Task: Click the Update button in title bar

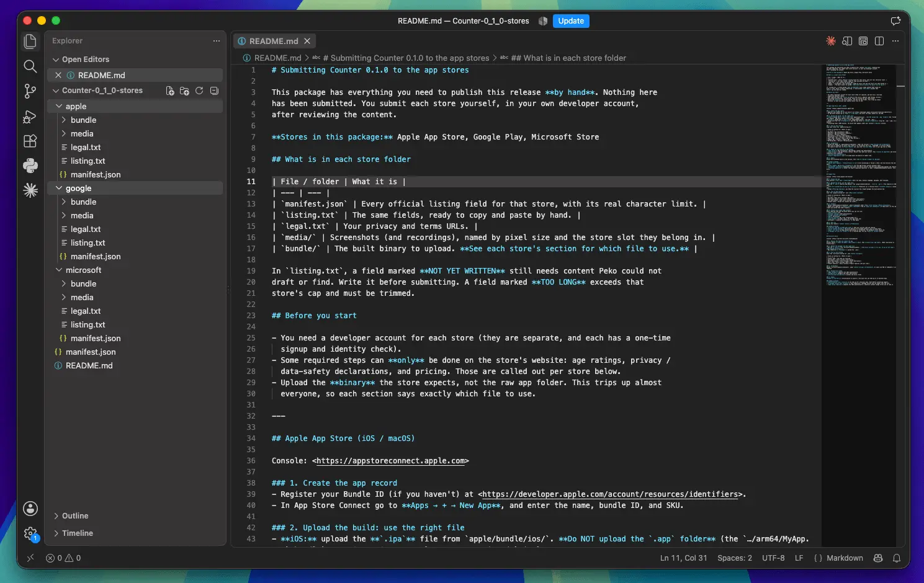Action: coord(571,21)
